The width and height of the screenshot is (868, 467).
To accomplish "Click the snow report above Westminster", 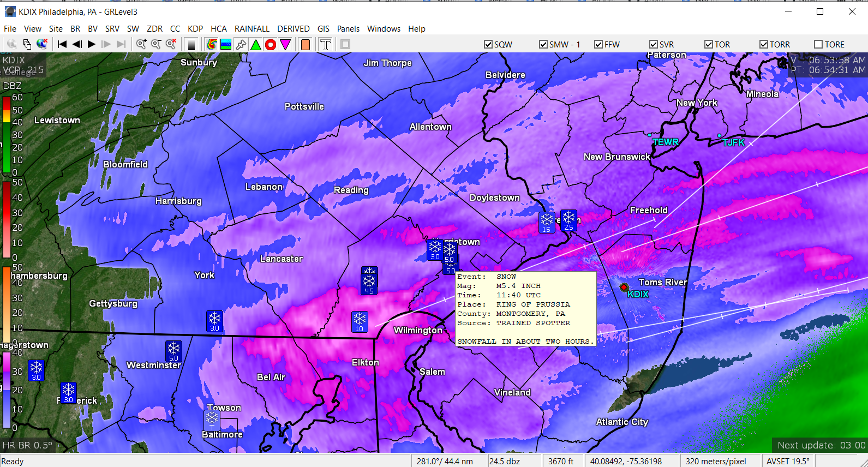I will point(173,351).
